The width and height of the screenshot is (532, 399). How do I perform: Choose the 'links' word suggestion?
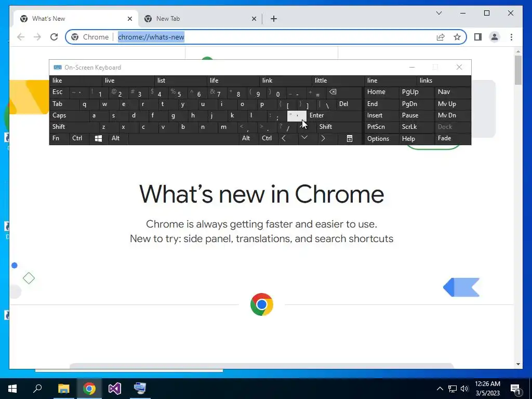click(444, 81)
